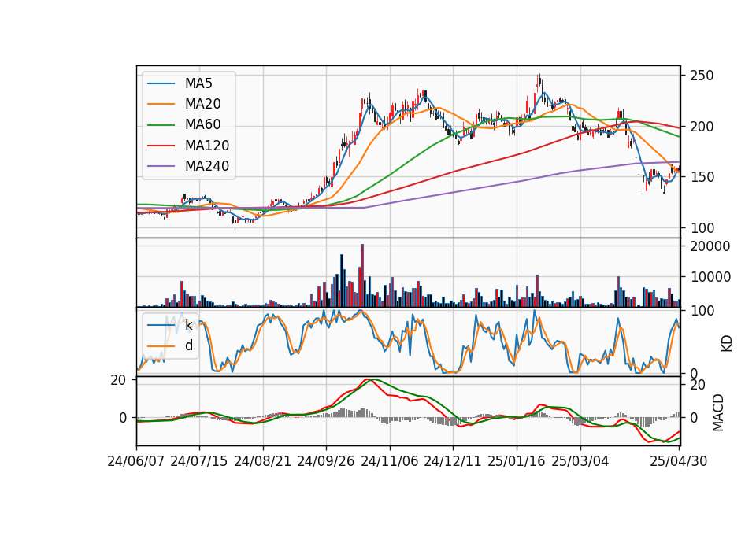Viewport: 756px width, 543px height.
Task: Click the MA5 legend label
Action: (x=198, y=83)
